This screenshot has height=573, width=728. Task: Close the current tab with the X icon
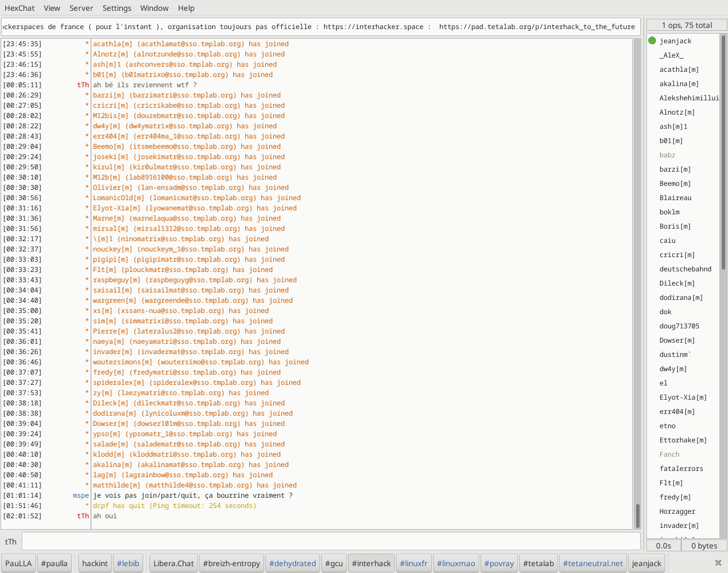click(x=718, y=563)
